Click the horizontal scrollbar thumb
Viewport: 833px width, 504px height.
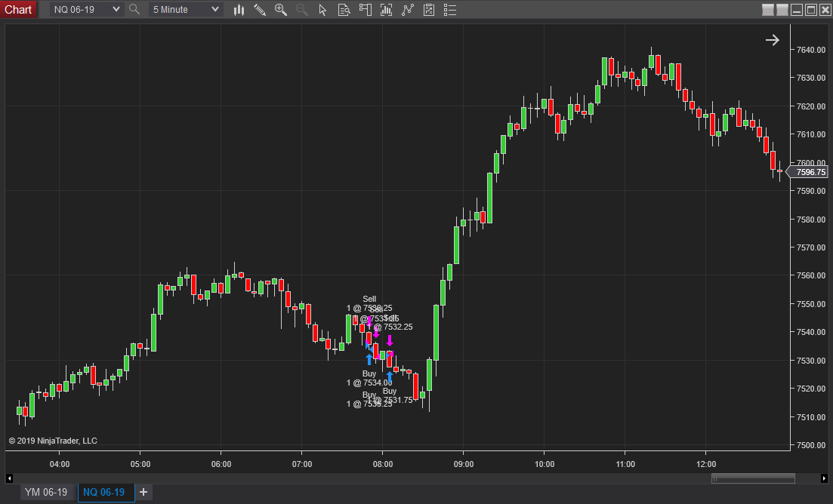[753, 478]
